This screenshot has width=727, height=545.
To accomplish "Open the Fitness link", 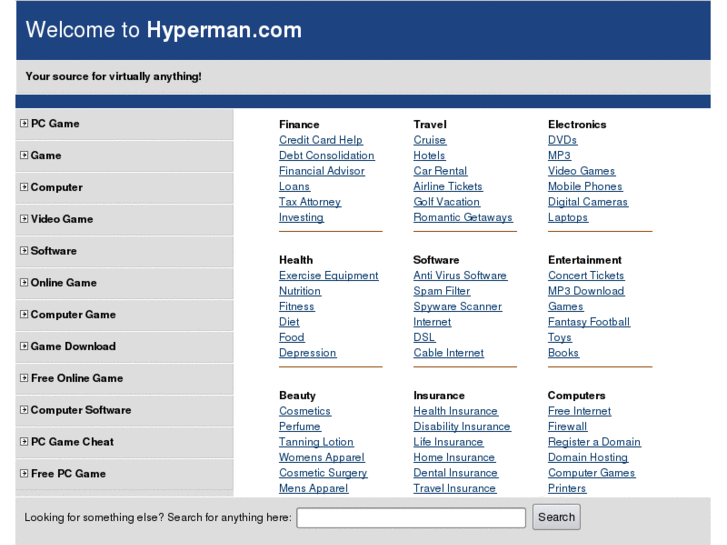I will (x=297, y=306).
